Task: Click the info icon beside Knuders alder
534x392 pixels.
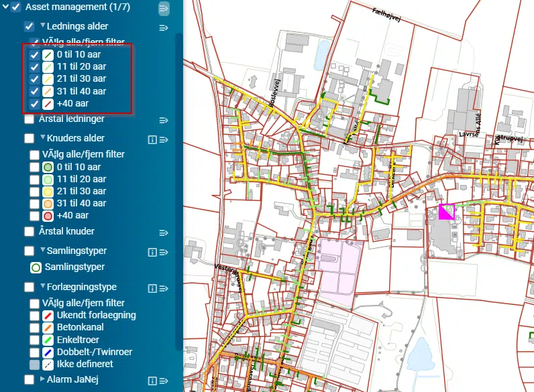Action: click(x=152, y=139)
